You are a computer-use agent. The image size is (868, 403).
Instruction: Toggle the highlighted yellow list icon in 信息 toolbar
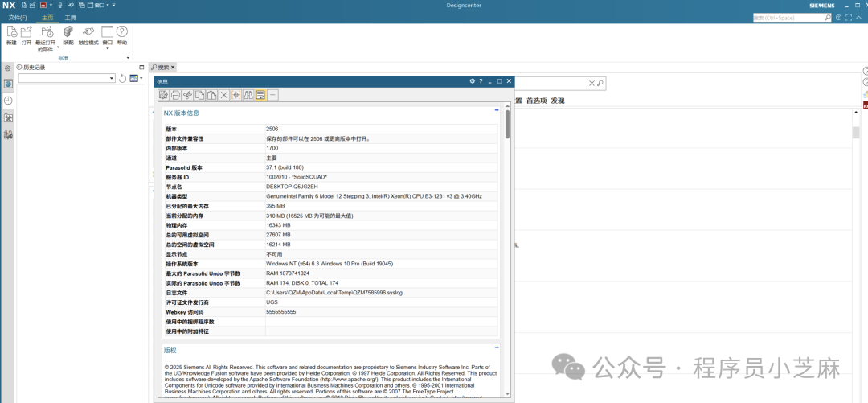tap(260, 95)
